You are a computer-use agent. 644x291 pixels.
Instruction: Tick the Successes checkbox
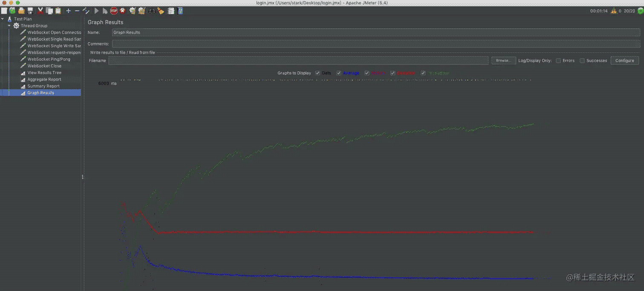pyautogui.click(x=582, y=61)
